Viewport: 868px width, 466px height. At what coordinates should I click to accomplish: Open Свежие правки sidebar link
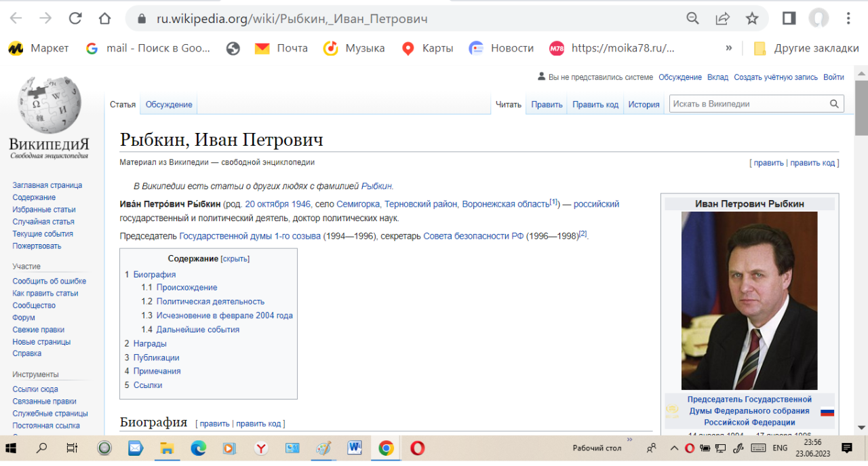[x=39, y=330]
